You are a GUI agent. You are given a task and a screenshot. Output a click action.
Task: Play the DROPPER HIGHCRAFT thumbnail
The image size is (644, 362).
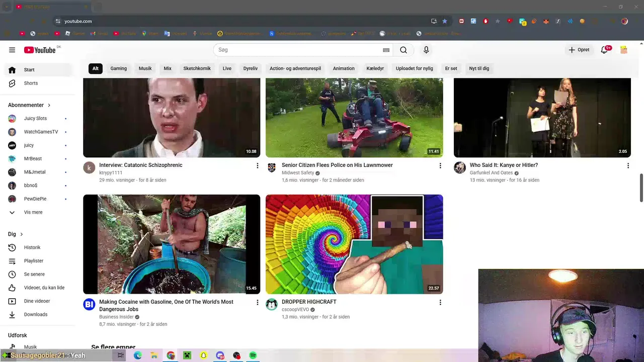pyautogui.click(x=354, y=244)
